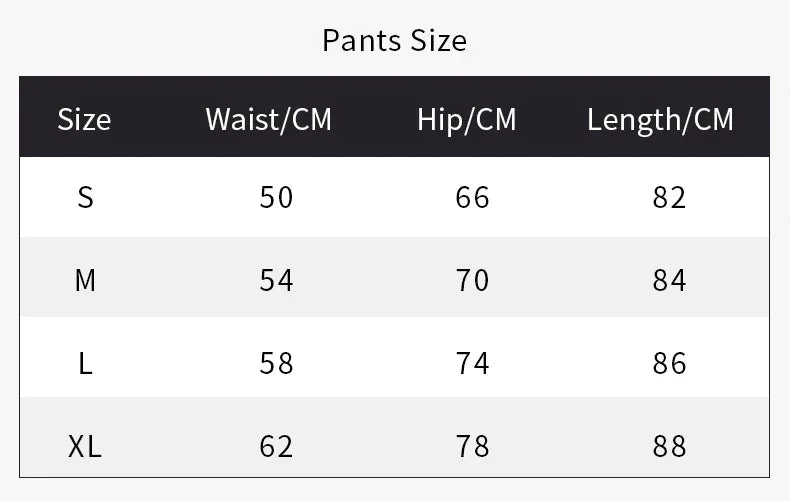Screen dimensions: 790x501
Task: Click the "Pants Size" title text
Action: (394, 41)
